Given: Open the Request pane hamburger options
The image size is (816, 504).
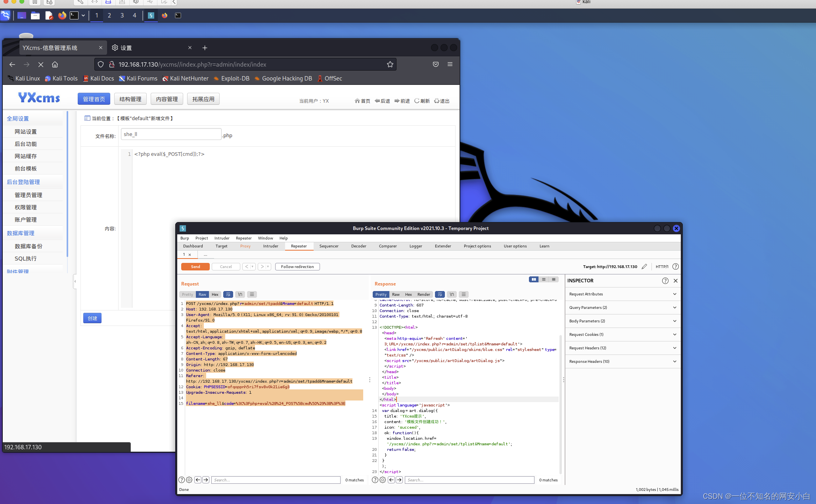Looking at the screenshot, I should tap(252, 295).
